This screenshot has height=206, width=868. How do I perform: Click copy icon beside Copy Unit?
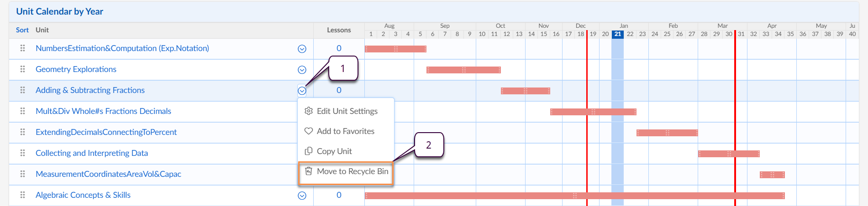[309, 151]
